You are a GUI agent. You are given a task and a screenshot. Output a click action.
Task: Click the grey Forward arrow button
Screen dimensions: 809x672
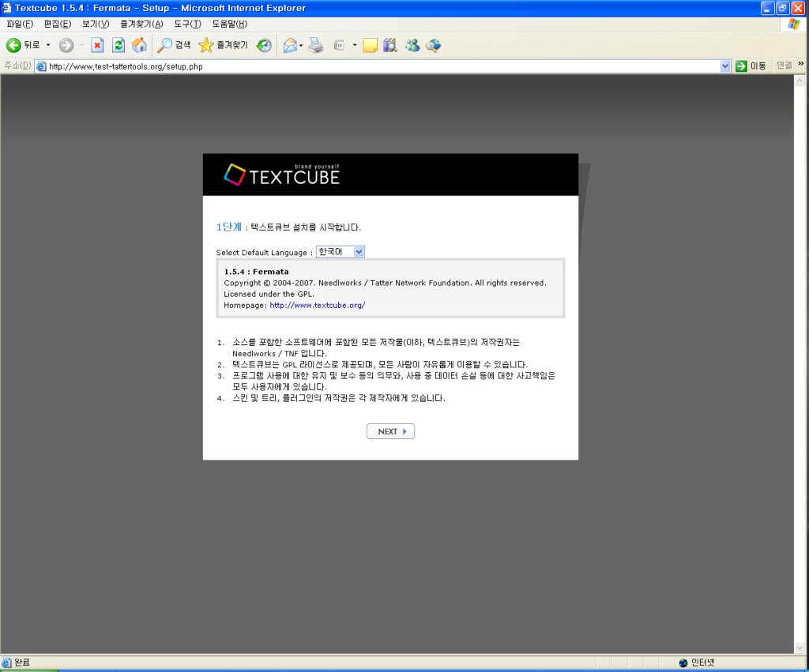[x=66, y=45]
